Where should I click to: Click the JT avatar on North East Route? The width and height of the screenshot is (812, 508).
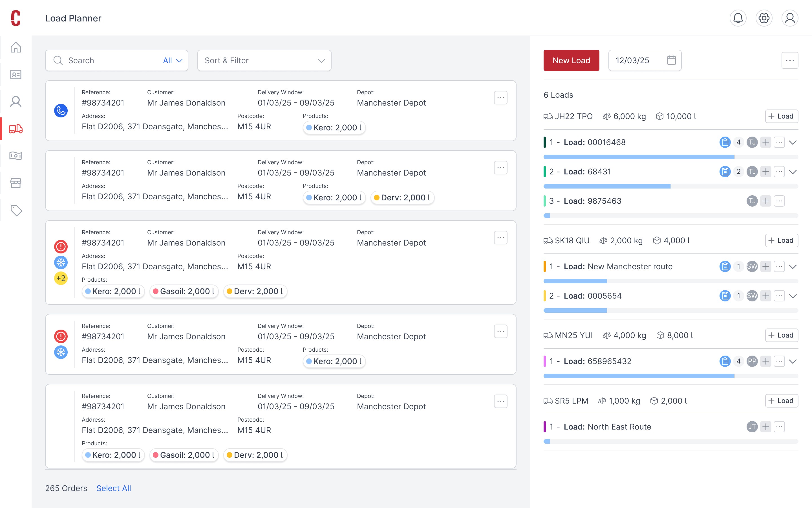coord(752,427)
